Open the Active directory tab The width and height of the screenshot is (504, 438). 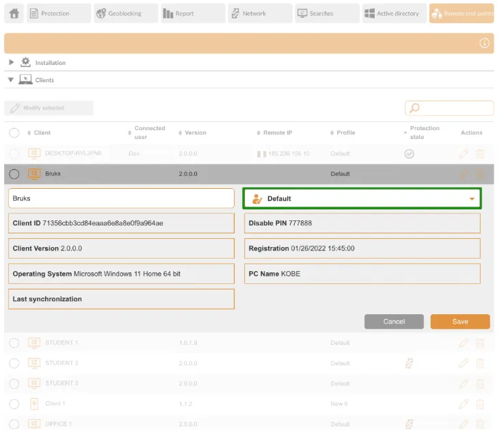(395, 14)
